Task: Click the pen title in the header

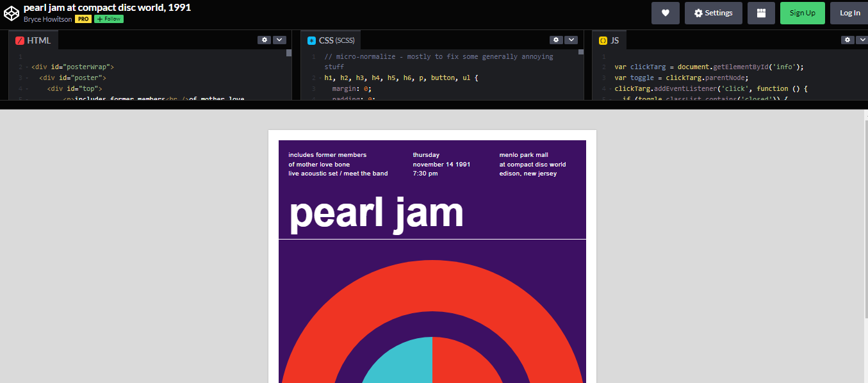Action: pos(107,8)
